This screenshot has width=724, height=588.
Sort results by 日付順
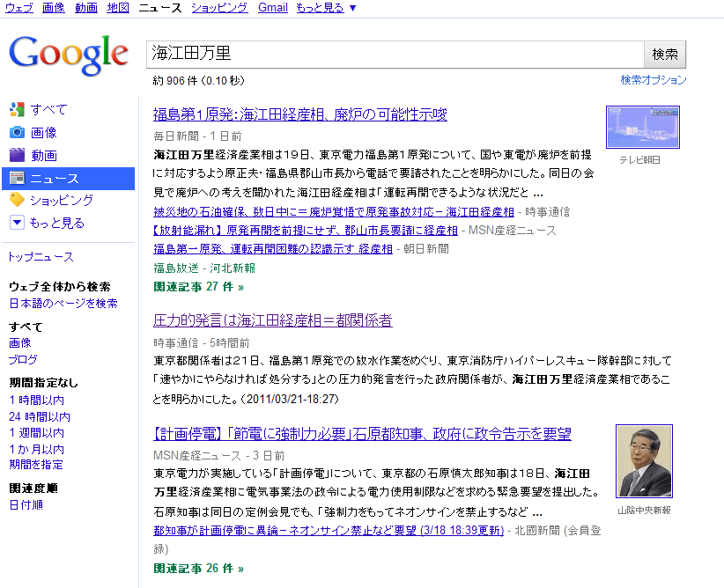coord(26,504)
